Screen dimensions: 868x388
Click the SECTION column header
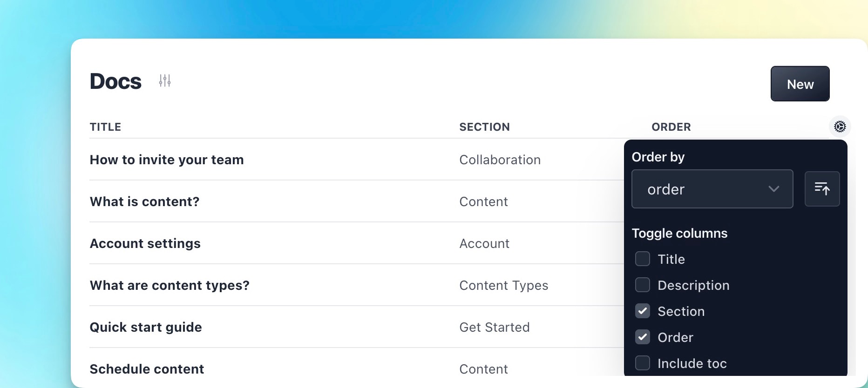484,127
